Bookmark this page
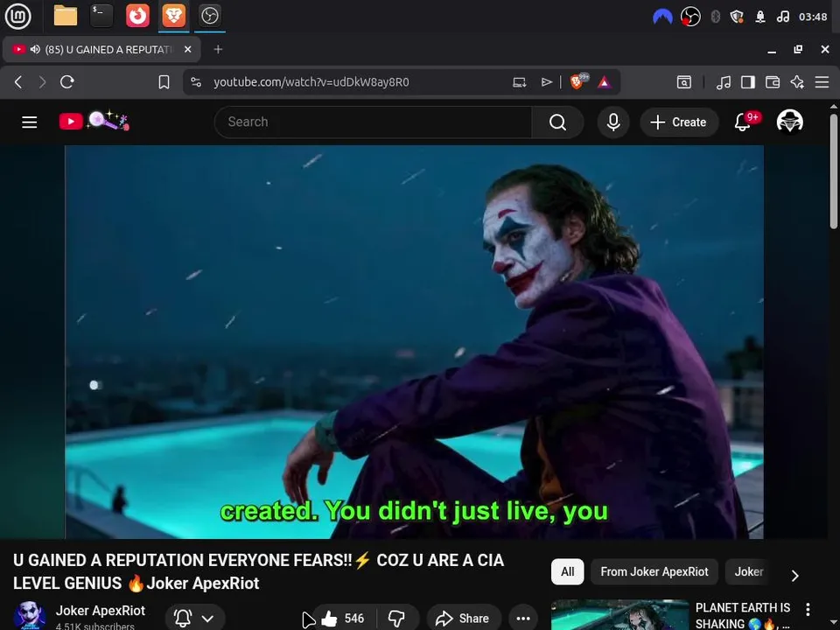This screenshot has width=840, height=630. (x=164, y=82)
